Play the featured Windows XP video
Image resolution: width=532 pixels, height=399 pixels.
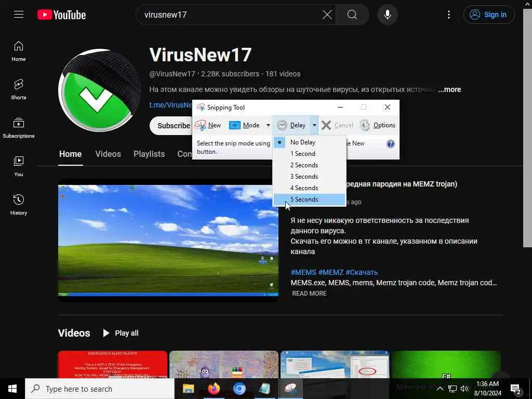[x=168, y=241]
